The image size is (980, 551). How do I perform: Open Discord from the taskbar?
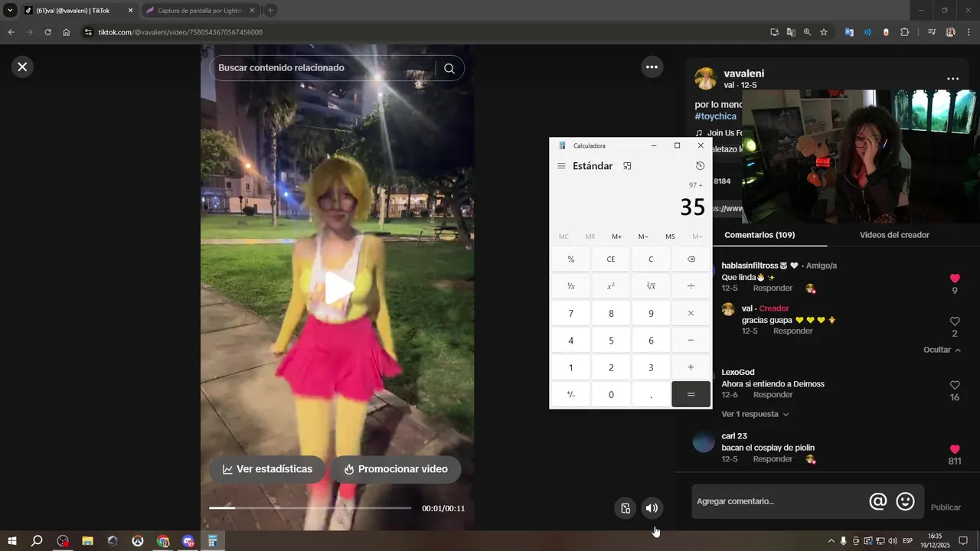click(188, 541)
